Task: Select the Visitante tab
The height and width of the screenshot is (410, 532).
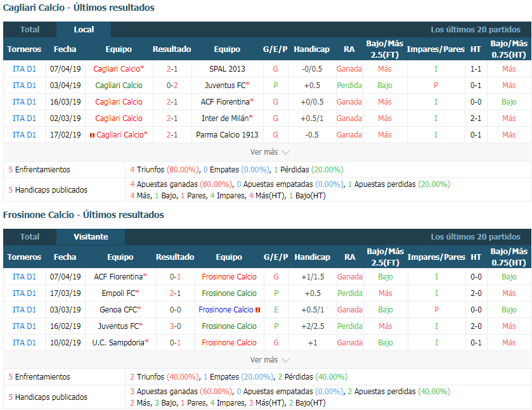Action: pyautogui.click(x=91, y=237)
